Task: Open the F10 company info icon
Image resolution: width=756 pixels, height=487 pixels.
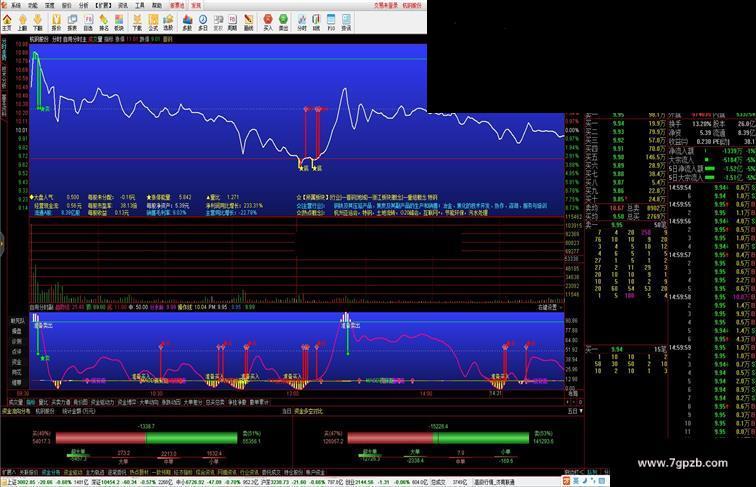Action: tap(331, 22)
